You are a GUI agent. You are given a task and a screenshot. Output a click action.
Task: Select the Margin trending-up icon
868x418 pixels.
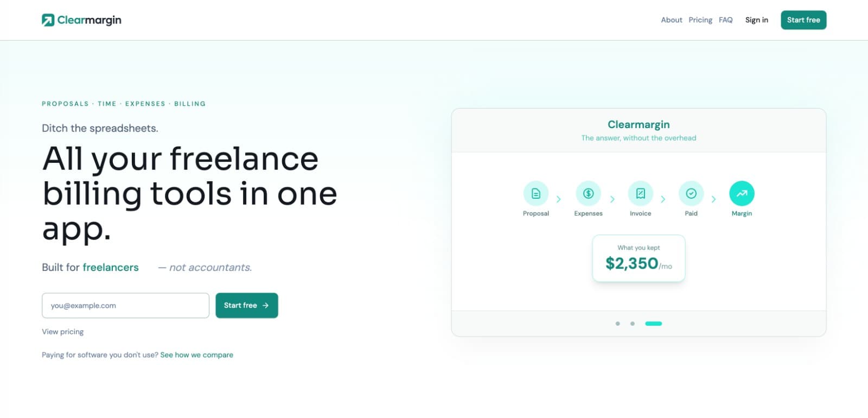coord(742,194)
